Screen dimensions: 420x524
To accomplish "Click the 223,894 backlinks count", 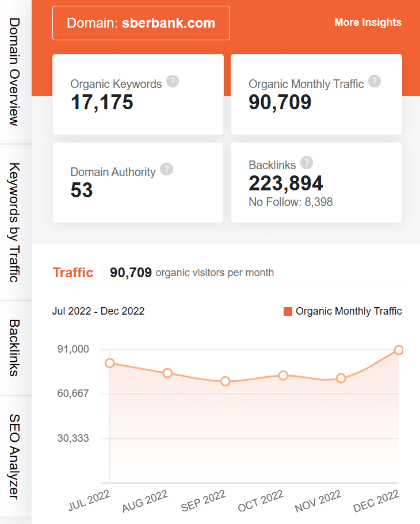I will tap(285, 183).
